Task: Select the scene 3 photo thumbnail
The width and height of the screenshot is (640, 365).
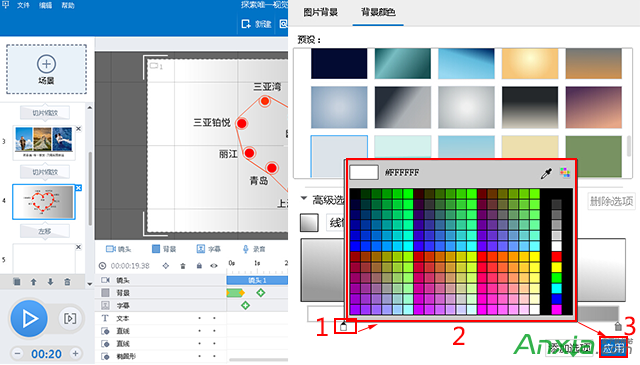Action: tap(44, 142)
